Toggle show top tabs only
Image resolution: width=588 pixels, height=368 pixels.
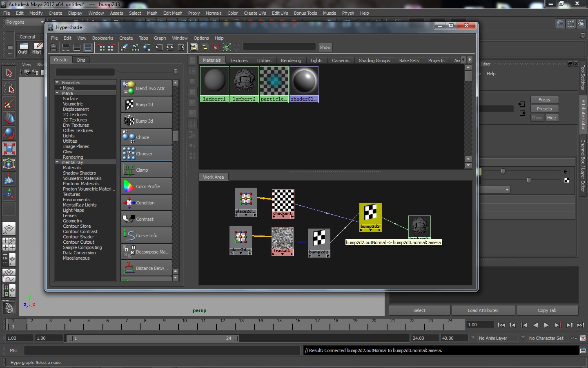(66, 47)
